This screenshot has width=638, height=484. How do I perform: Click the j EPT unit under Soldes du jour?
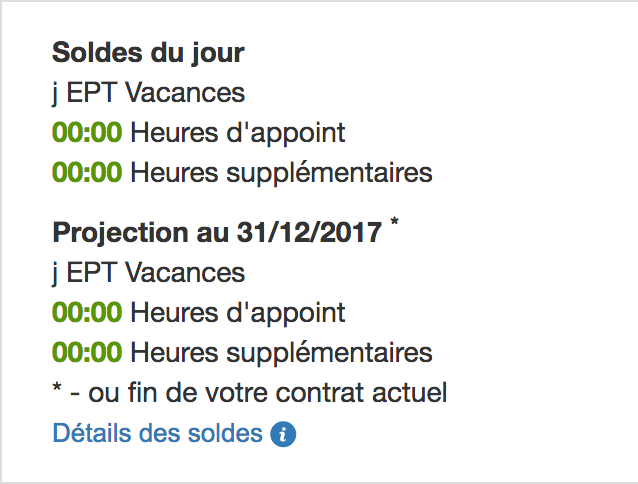(x=82, y=93)
